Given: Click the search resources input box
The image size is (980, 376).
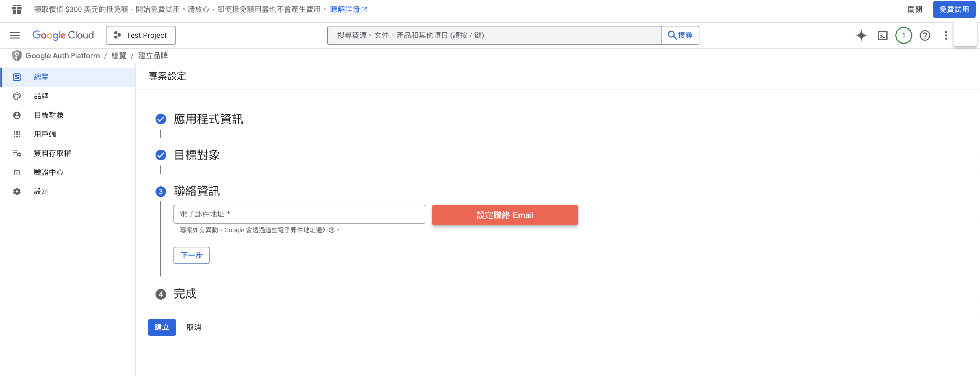Looking at the screenshot, I should [494, 35].
